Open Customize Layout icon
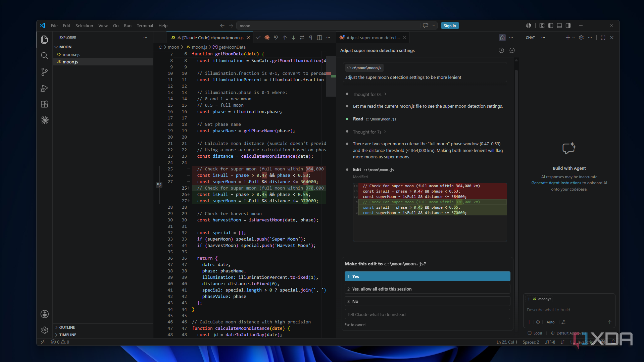This screenshot has width=644, height=362. point(542,25)
